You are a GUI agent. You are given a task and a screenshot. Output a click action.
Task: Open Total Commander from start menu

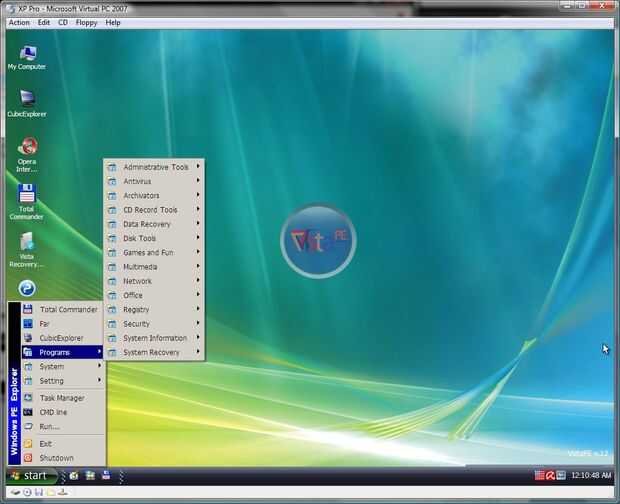(63, 310)
